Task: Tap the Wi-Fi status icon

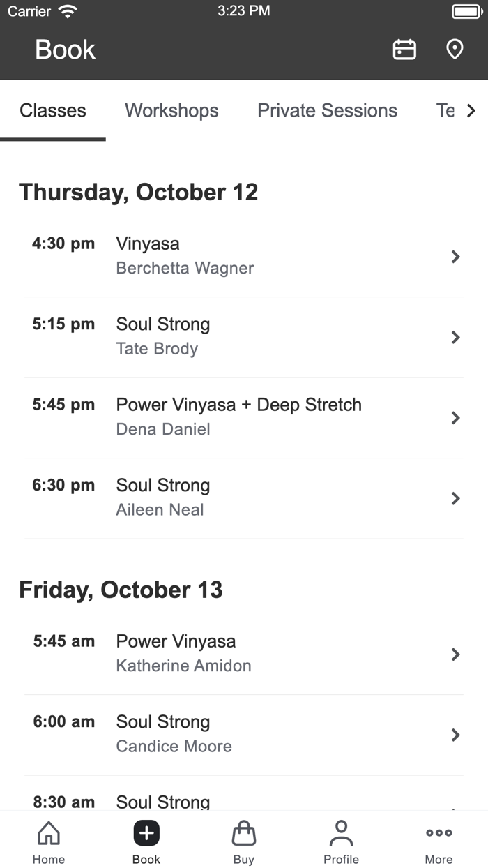Action: pos(66,10)
